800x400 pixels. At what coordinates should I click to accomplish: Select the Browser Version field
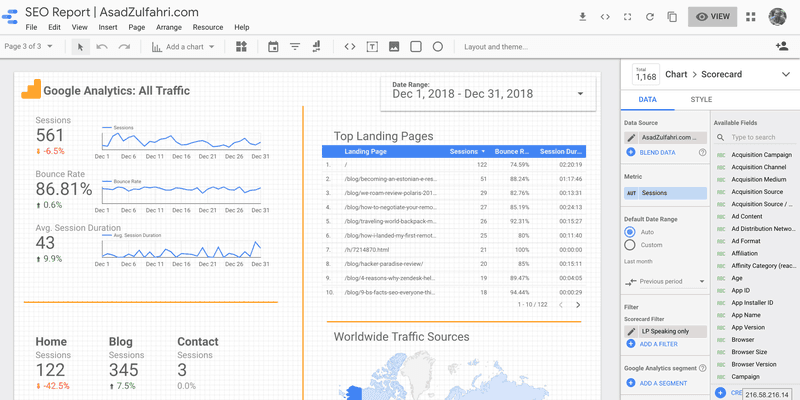point(755,364)
